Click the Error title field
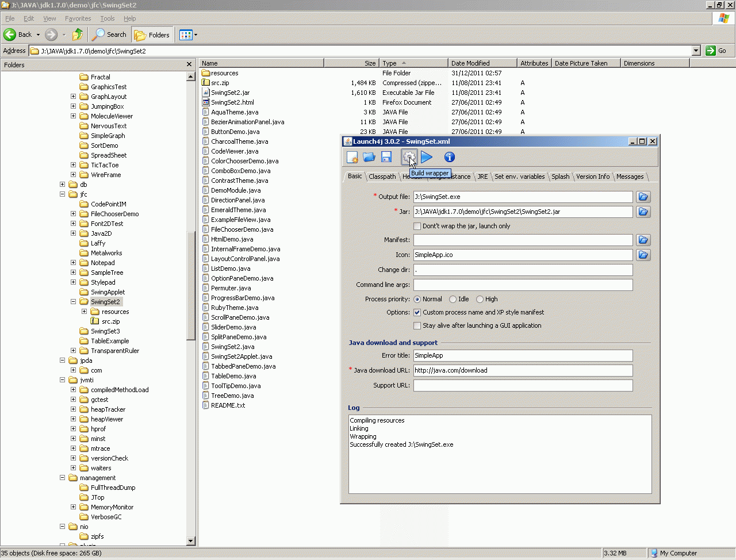 [x=523, y=355]
